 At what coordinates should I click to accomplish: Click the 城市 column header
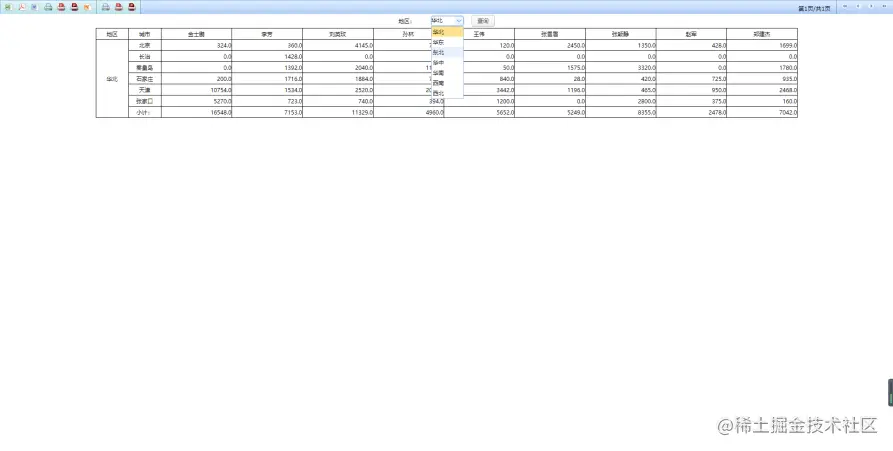click(x=145, y=34)
